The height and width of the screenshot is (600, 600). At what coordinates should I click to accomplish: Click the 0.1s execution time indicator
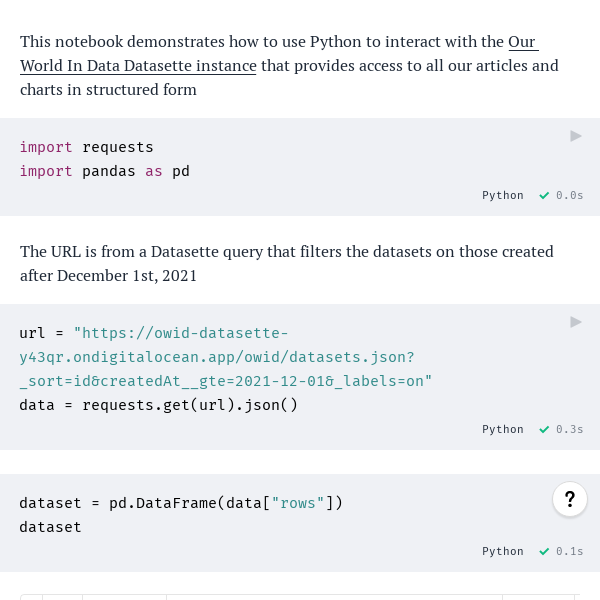coord(569,551)
